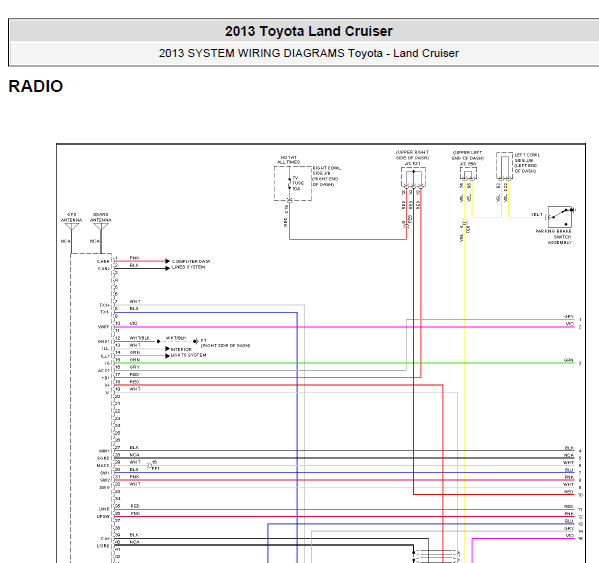Click the Hot At All Times label
This screenshot has height=563, width=599.
pos(288,160)
